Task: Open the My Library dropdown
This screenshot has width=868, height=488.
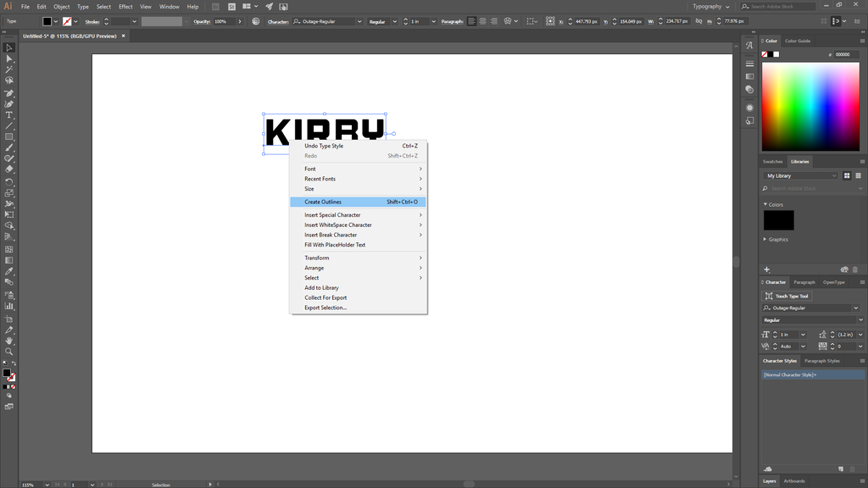Action: 801,175
